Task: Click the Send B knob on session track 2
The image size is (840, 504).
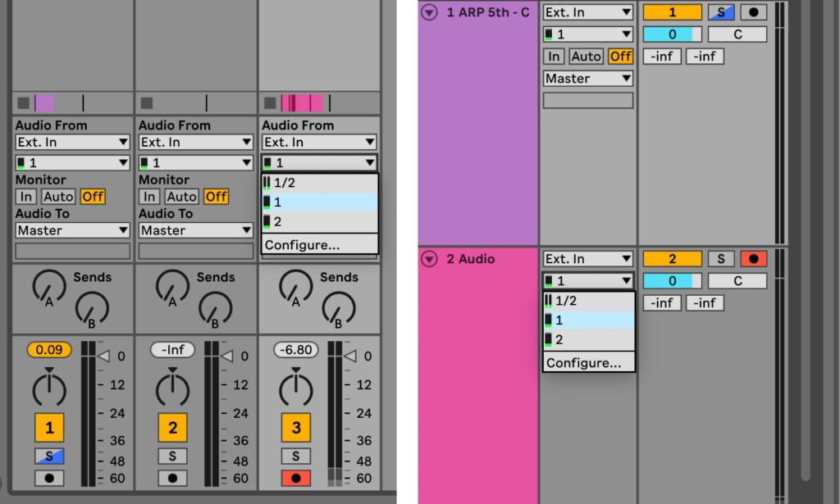Action: coord(215,309)
